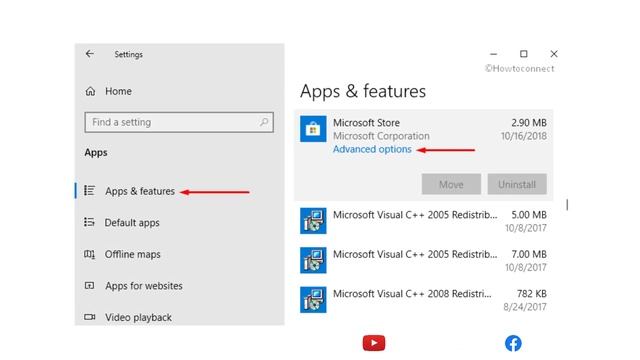
Task: Click the 2.90 MB size value
Action: (x=529, y=122)
